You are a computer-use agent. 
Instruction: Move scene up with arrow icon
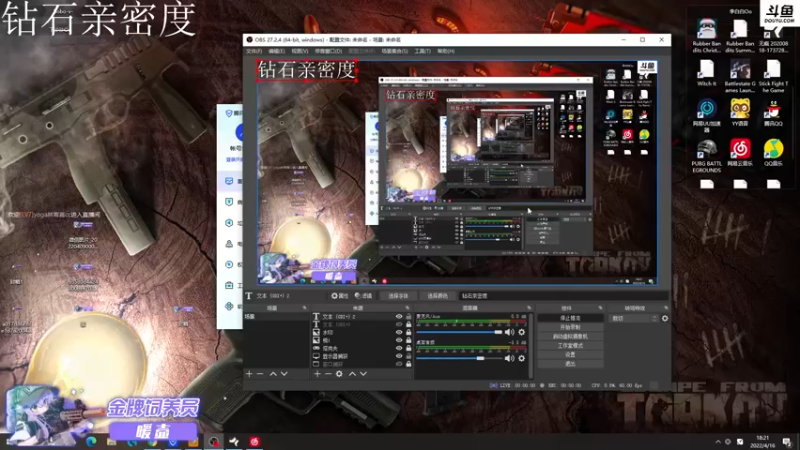tap(273, 374)
